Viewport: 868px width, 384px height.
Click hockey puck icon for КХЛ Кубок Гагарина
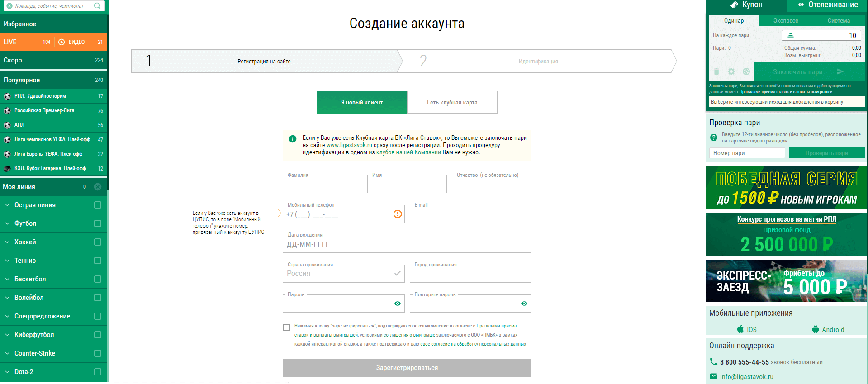pyautogui.click(x=7, y=168)
